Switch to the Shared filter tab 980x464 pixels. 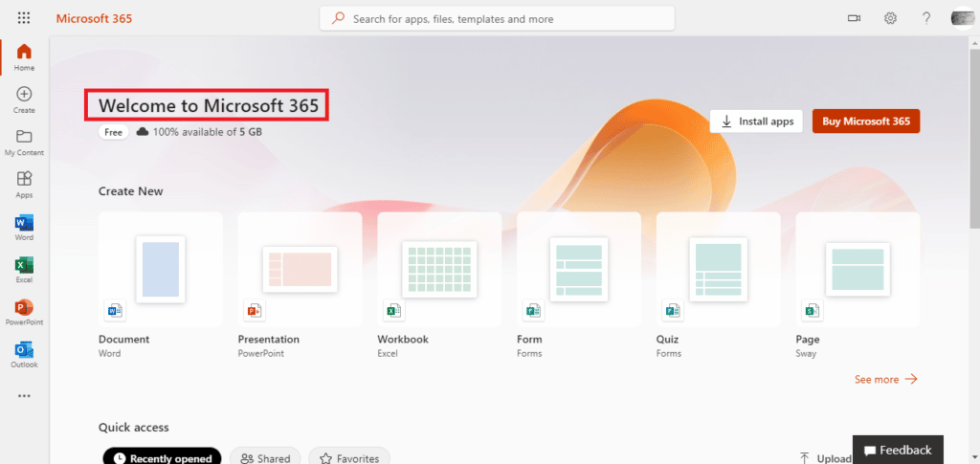pyautogui.click(x=266, y=458)
